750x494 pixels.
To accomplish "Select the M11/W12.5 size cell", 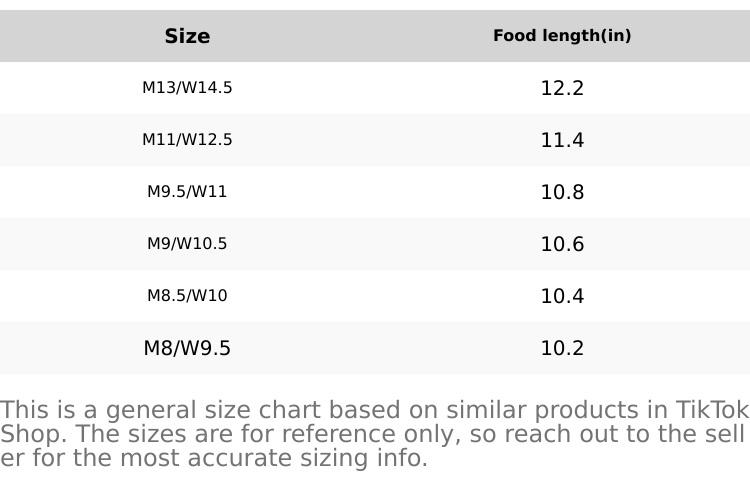I will coord(187,140).
